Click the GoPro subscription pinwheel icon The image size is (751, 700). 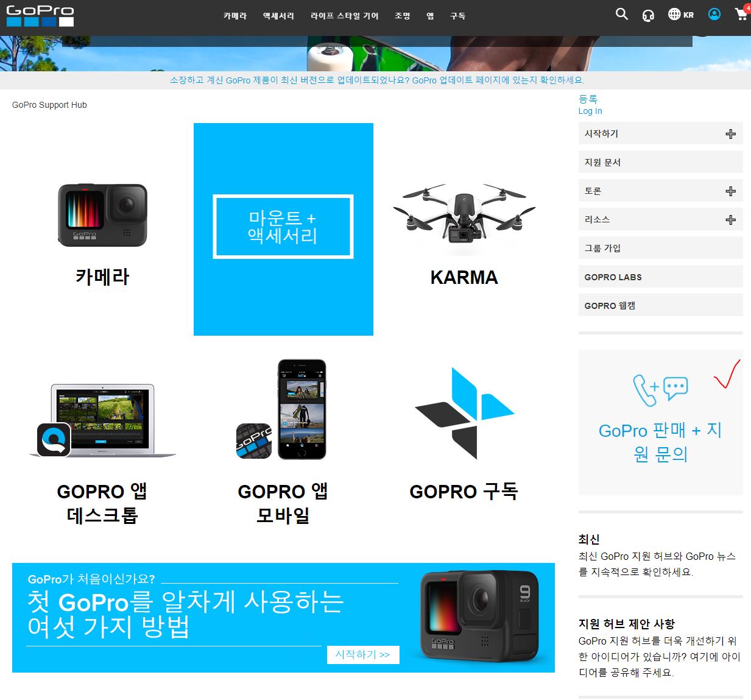[465, 413]
